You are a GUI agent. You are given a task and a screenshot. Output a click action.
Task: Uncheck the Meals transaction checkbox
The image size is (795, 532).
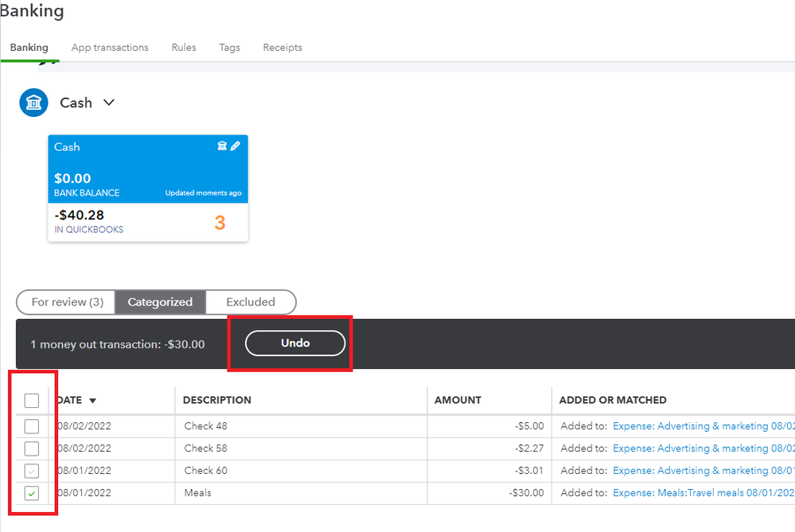pos(32,493)
